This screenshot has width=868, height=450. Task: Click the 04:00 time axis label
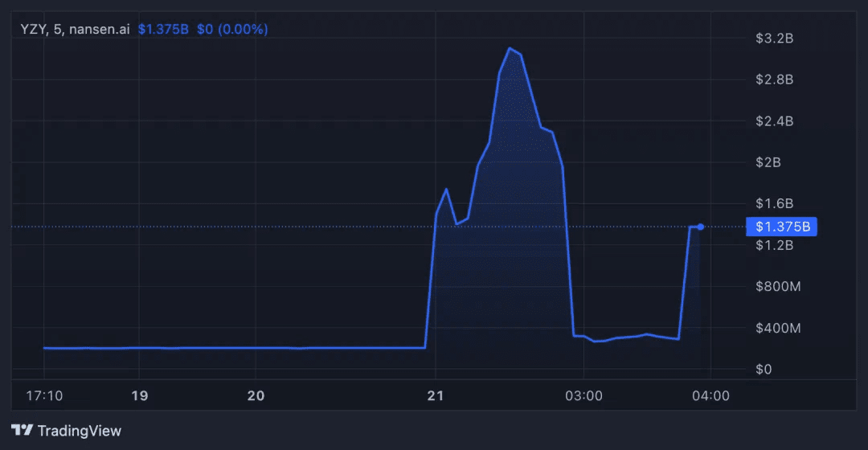(x=711, y=395)
